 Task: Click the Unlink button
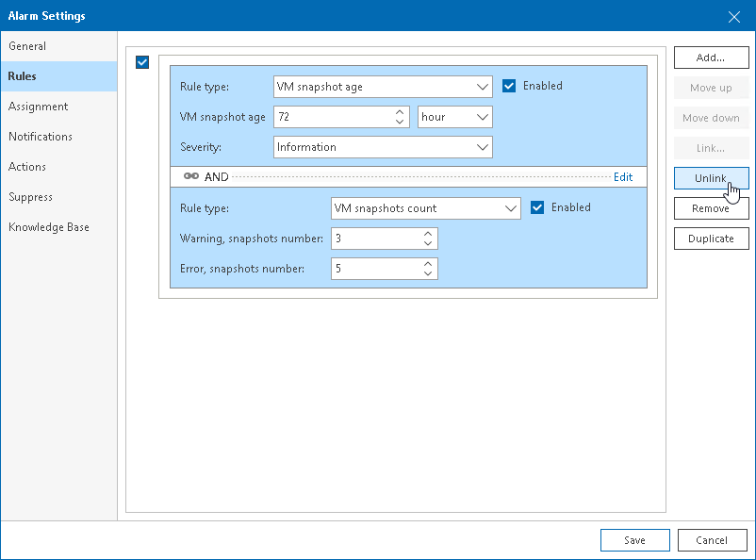pyautogui.click(x=711, y=178)
